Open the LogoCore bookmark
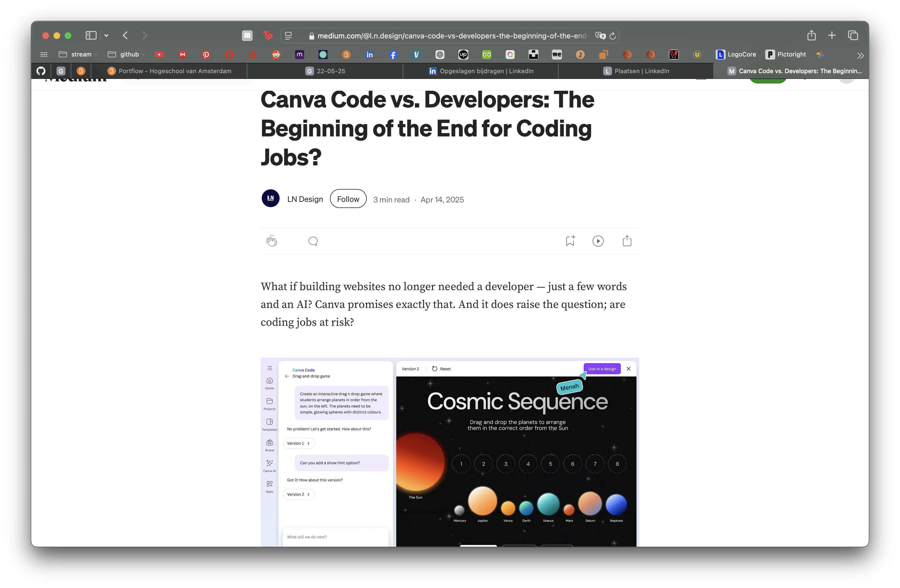 point(735,55)
